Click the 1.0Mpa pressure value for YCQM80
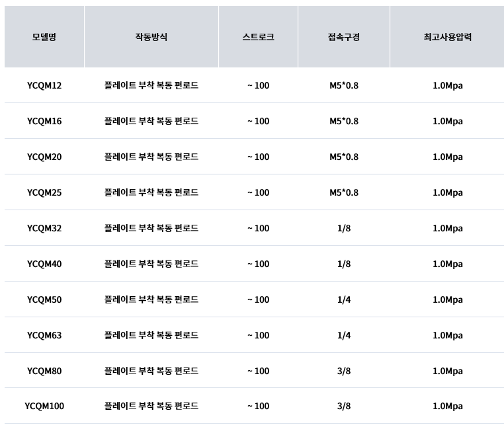Viewport: 504px width, 427px height. pyautogui.click(x=448, y=371)
